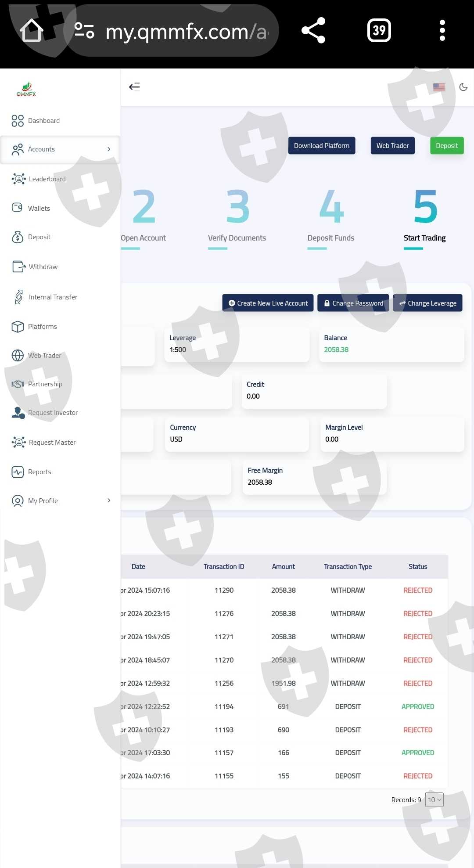Click the Internal Transfer icon
The height and width of the screenshot is (868, 474).
pyautogui.click(x=19, y=297)
